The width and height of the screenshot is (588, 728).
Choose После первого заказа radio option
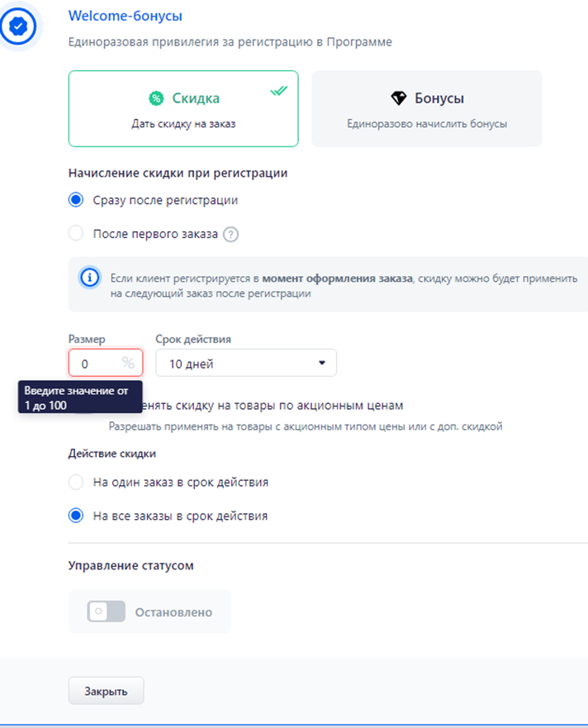pyautogui.click(x=76, y=233)
